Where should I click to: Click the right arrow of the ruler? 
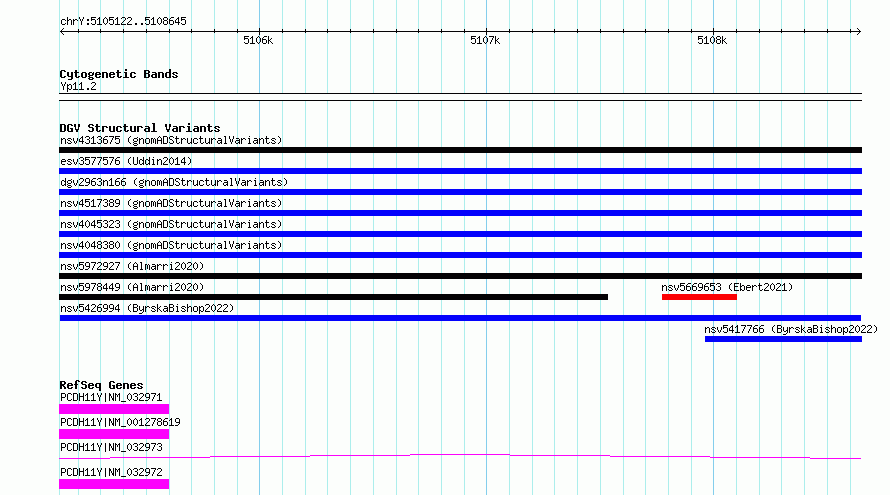tap(858, 31)
